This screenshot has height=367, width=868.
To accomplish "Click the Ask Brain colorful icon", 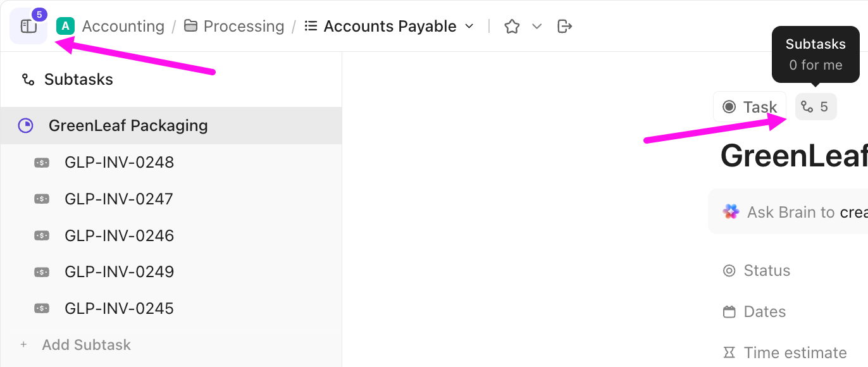I will 731,211.
